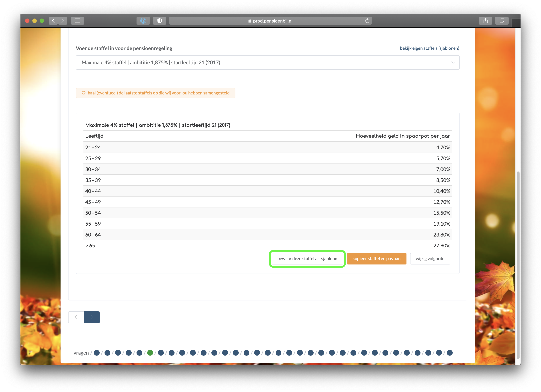541x392 pixels.
Task: Select the '> 65' age row
Action: point(268,246)
